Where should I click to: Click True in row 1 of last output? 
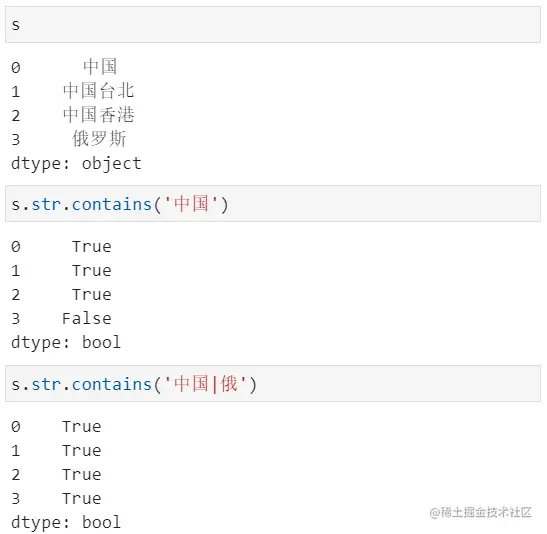(82, 451)
